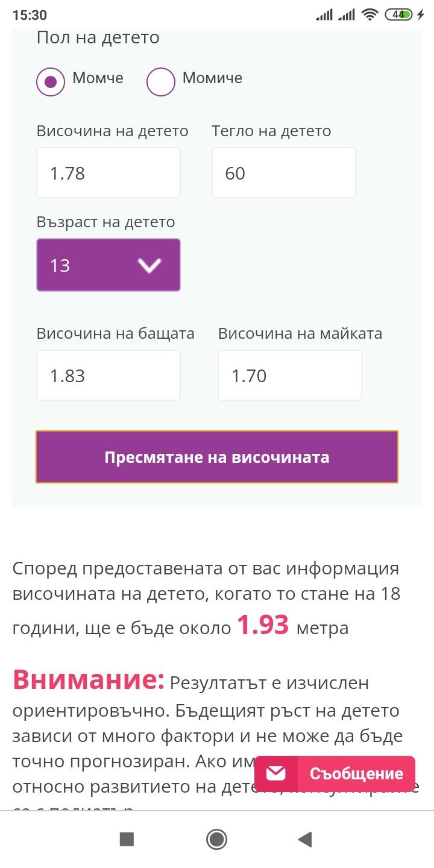
Task: Edit the father's height field 1.83
Action: coord(108,376)
